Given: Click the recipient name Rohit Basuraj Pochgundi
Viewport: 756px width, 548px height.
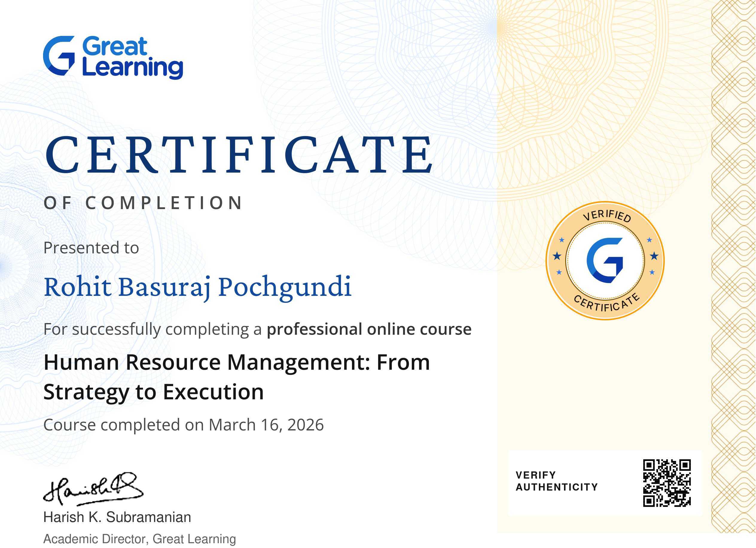Looking at the screenshot, I should [197, 287].
